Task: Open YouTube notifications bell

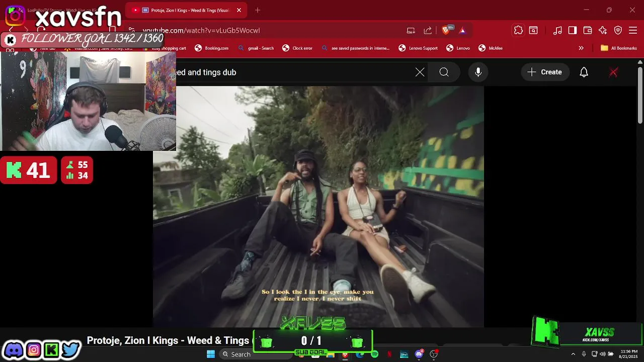Action: (584, 72)
